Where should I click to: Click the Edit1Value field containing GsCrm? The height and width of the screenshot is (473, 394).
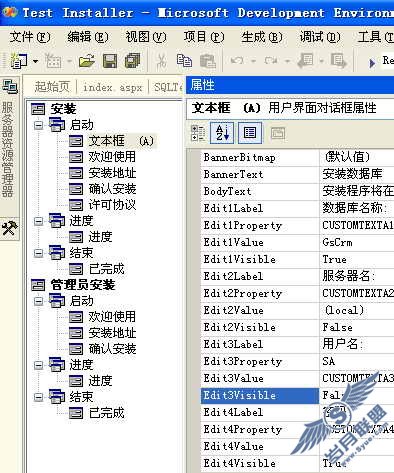(x=357, y=242)
